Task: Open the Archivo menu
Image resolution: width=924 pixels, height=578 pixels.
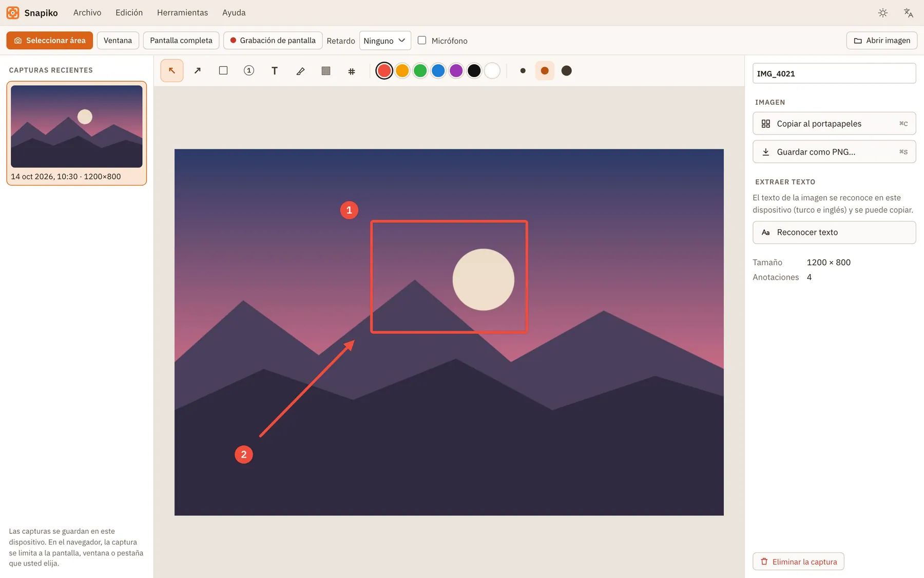Action: tap(87, 13)
